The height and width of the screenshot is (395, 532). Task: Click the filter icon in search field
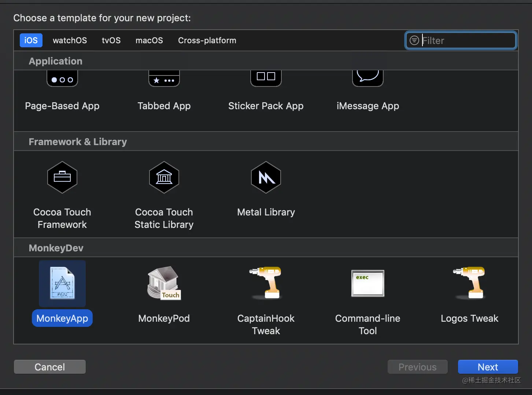coord(414,40)
